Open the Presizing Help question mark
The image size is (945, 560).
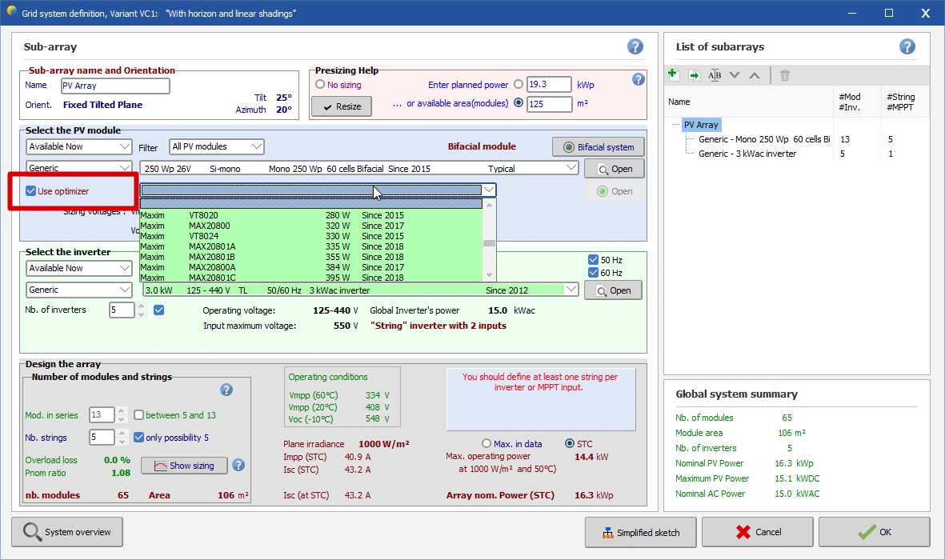pyautogui.click(x=639, y=79)
